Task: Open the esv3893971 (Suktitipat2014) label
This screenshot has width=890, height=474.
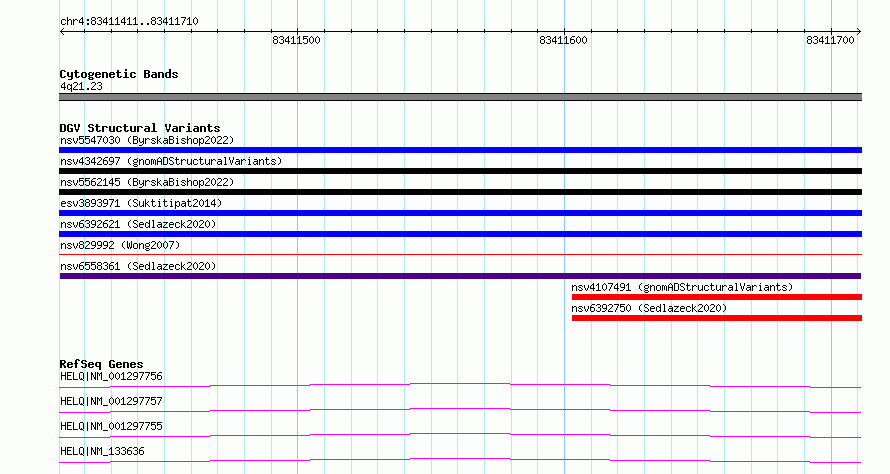Action: [x=141, y=203]
